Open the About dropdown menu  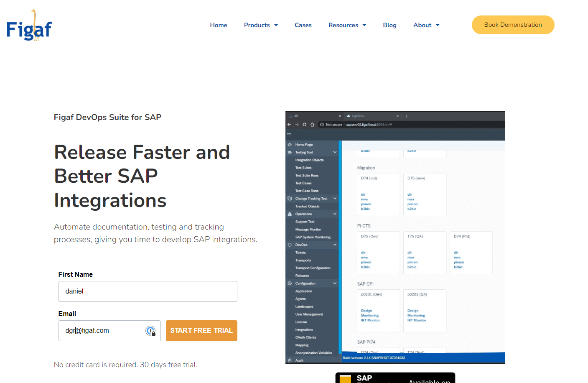coord(426,25)
